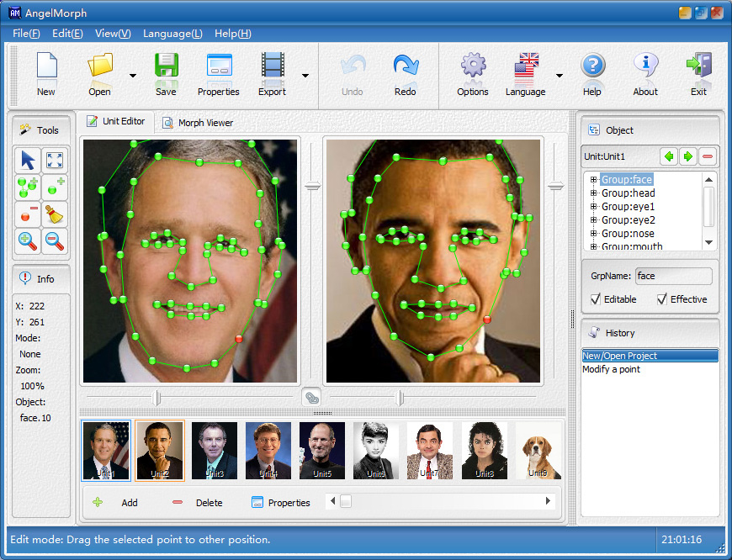The height and width of the screenshot is (560, 732).
Task: Open the View menu
Action: tap(113, 34)
